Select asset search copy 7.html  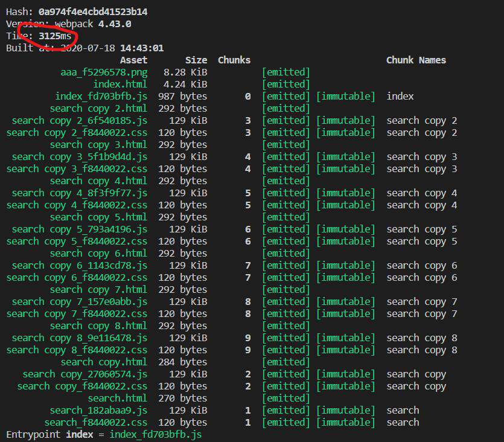pos(98,290)
